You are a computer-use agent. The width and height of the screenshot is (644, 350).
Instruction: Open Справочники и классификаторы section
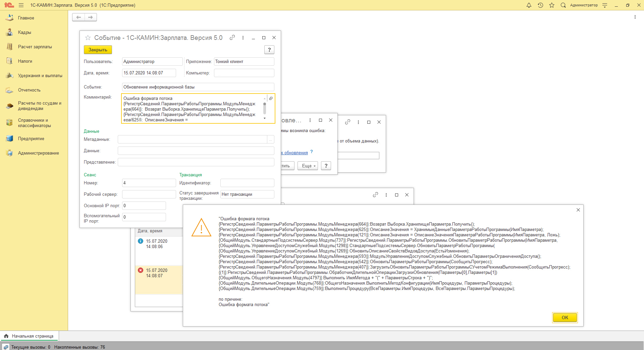34,123
